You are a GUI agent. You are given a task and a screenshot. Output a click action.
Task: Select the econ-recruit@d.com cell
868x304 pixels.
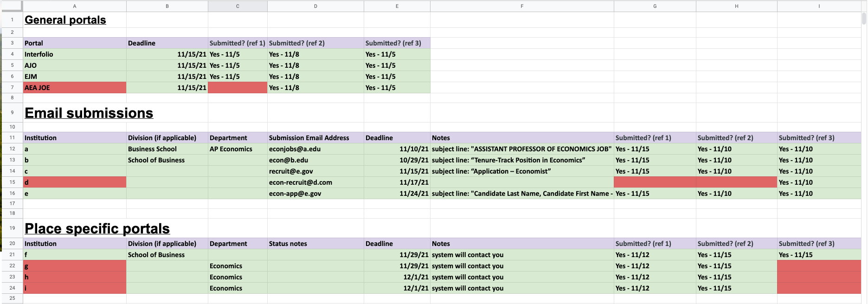coord(315,182)
